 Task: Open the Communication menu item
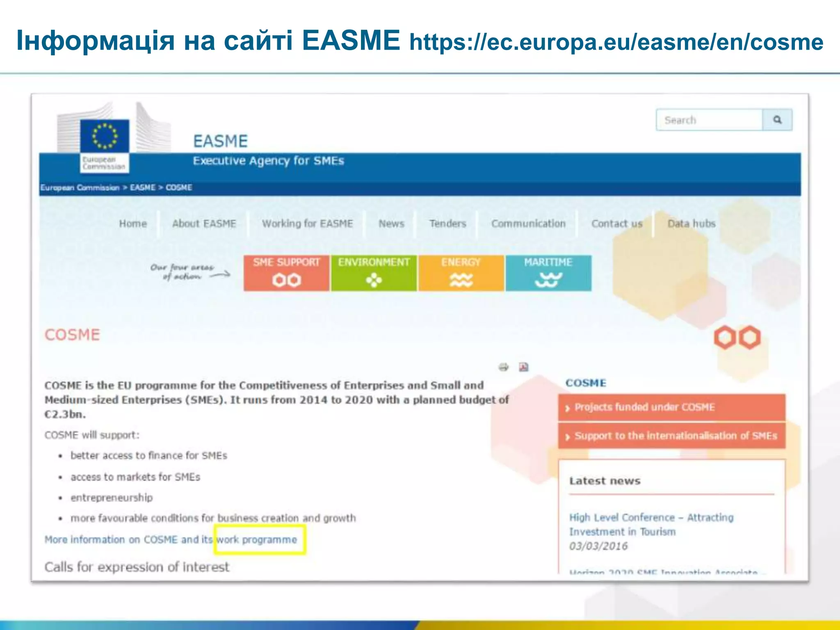click(528, 224)
